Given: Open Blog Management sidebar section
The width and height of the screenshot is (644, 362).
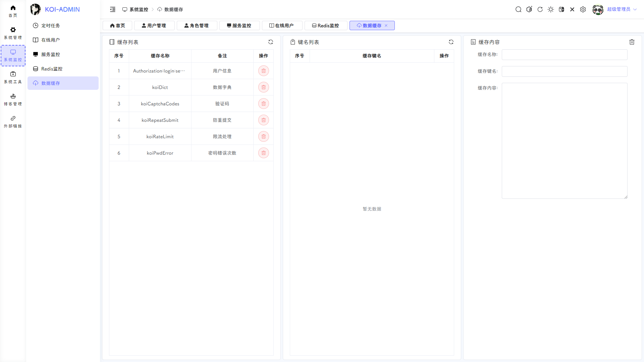Looking at the screenshot, I should (13, 100).
